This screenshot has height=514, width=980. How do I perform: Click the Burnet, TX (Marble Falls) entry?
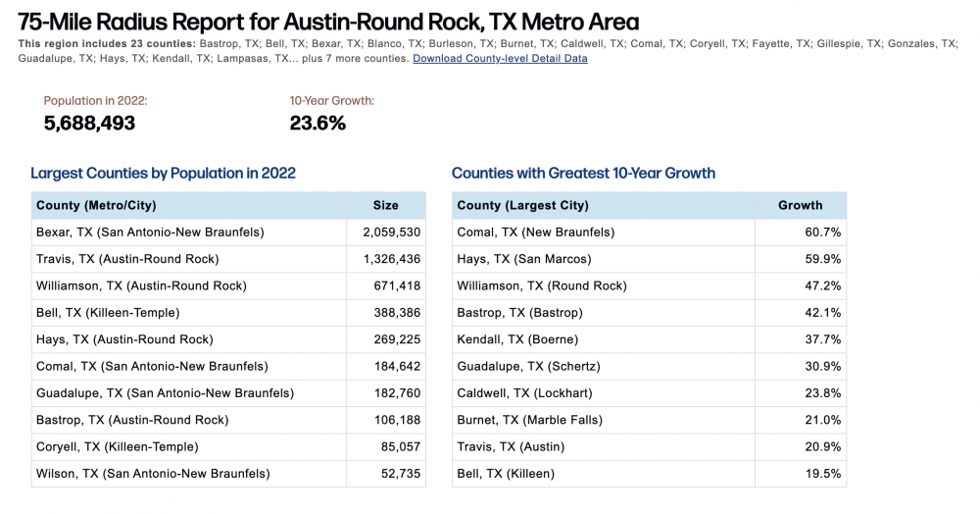point(529,420)
